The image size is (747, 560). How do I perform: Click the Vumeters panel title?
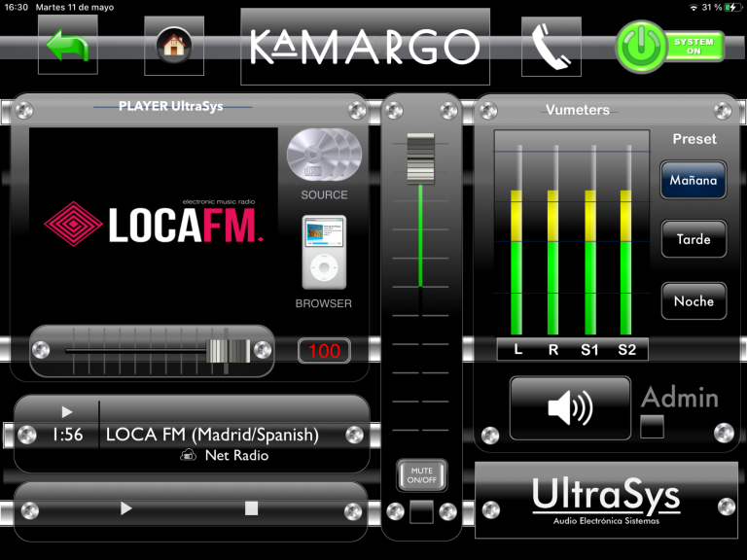point(578,110)
